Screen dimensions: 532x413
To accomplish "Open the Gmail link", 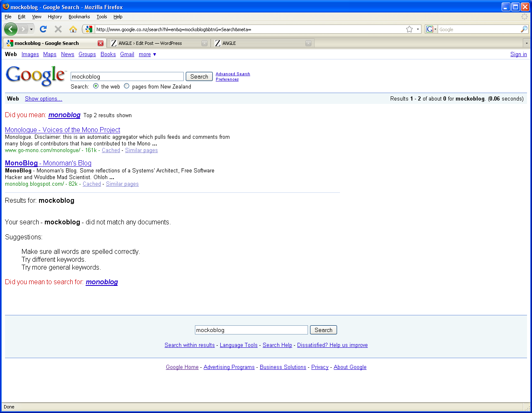I will coord(127,54).
